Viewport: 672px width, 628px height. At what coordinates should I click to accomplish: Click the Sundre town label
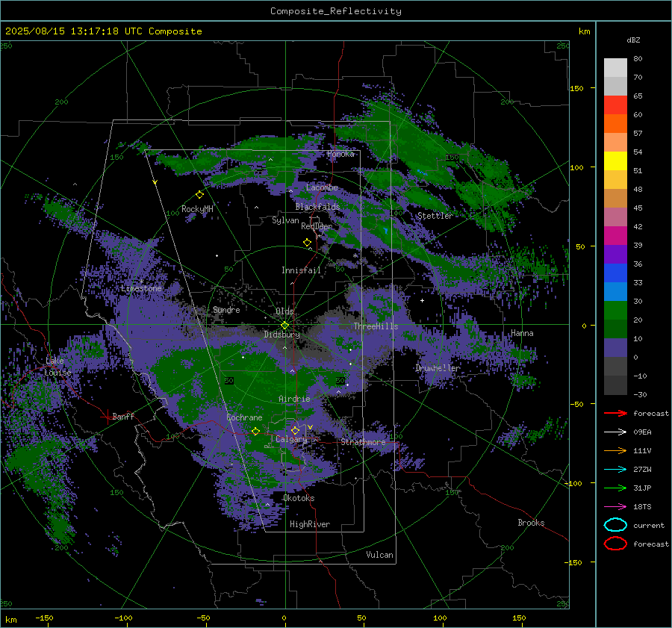click(x=226, y=309)
